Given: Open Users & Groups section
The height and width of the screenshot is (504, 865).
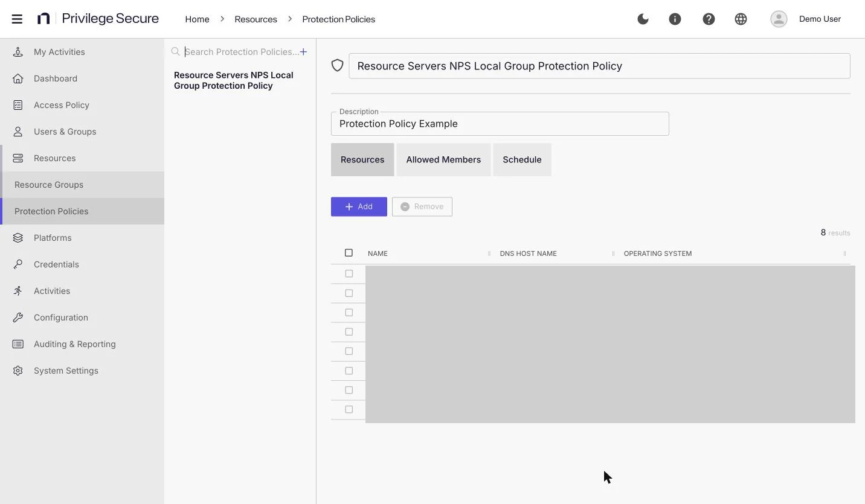Looking at the screenshot, I should click(x=82, y=132).
